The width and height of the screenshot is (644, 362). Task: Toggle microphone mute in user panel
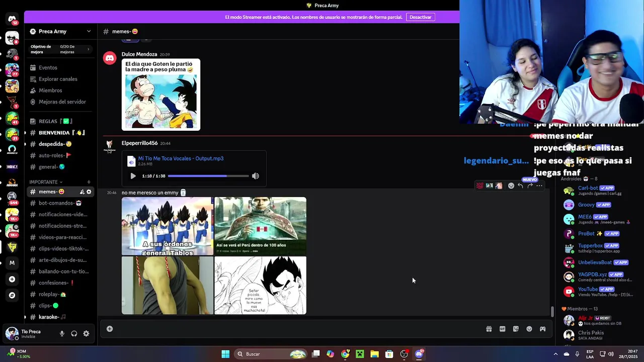pos(62,333)
